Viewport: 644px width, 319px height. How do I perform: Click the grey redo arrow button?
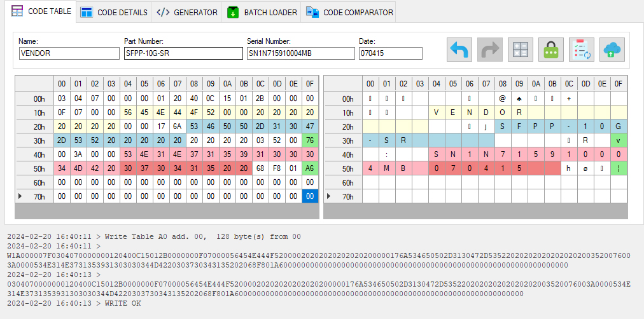point(489,50)
